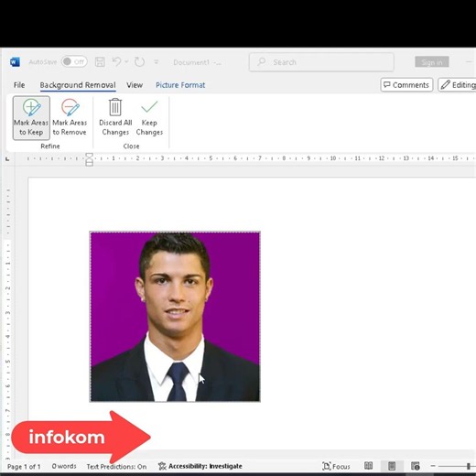Image resolution: width=476 pixels, height=476 pixels.
Task: Click Keep Changes checkmark
Action: (x=149, y=118)
